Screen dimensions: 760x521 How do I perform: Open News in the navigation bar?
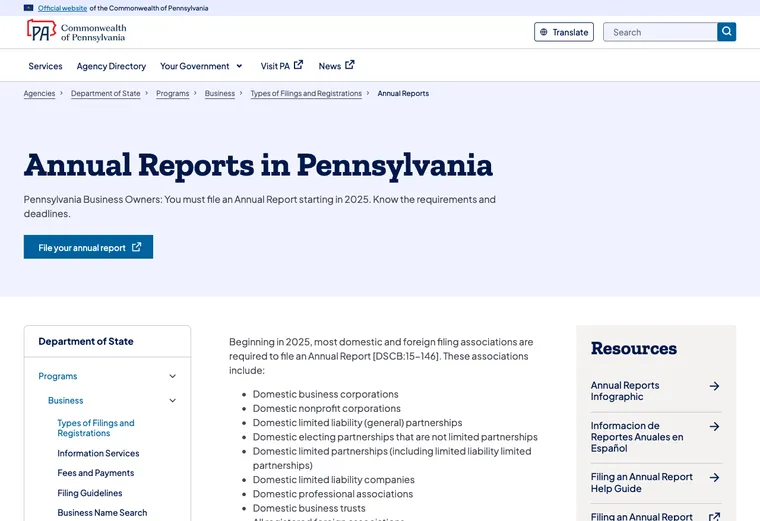click(x=330, y=66)
